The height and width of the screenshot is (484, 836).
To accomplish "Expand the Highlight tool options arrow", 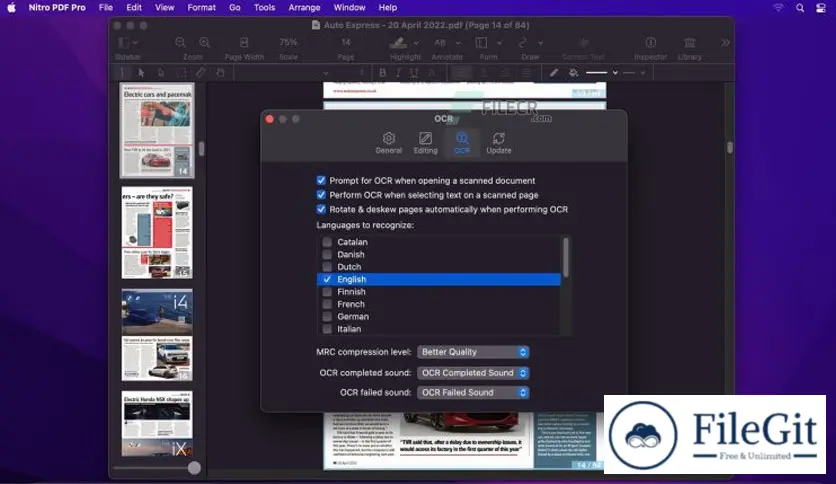I will (416, 43).
